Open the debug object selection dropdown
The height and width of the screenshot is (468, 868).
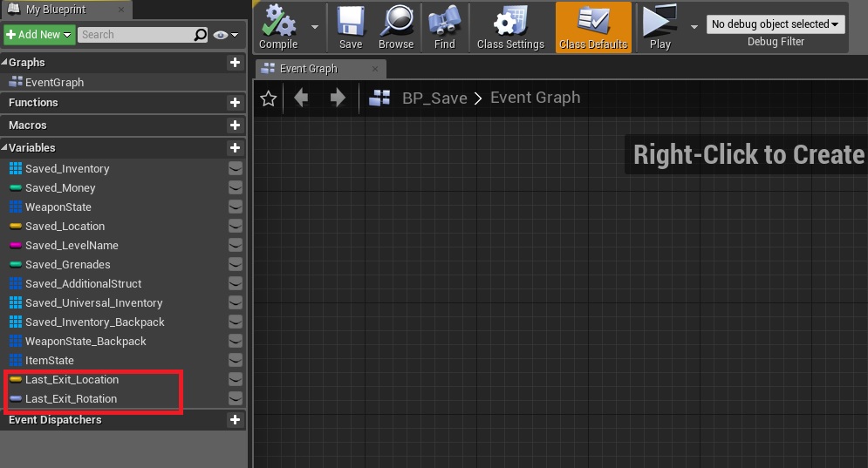click(776, 24)
